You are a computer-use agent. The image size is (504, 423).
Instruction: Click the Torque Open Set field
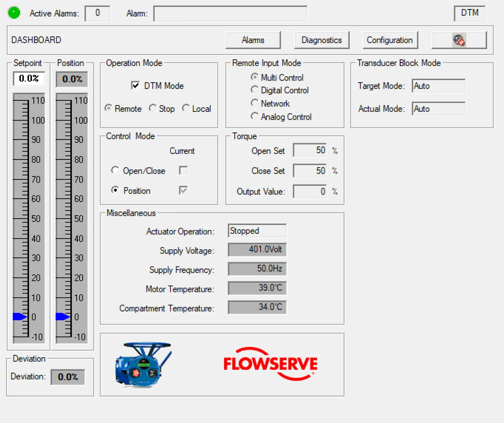pyautogui.click(x=310, y=150)
